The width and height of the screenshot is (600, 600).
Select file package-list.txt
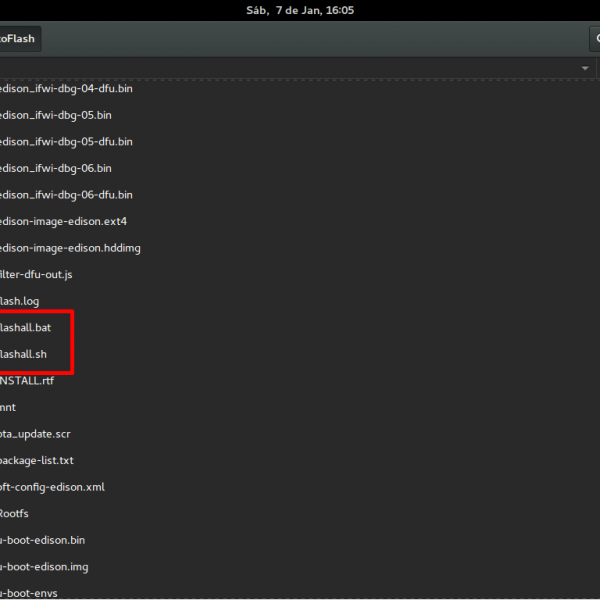click(37, 461)
